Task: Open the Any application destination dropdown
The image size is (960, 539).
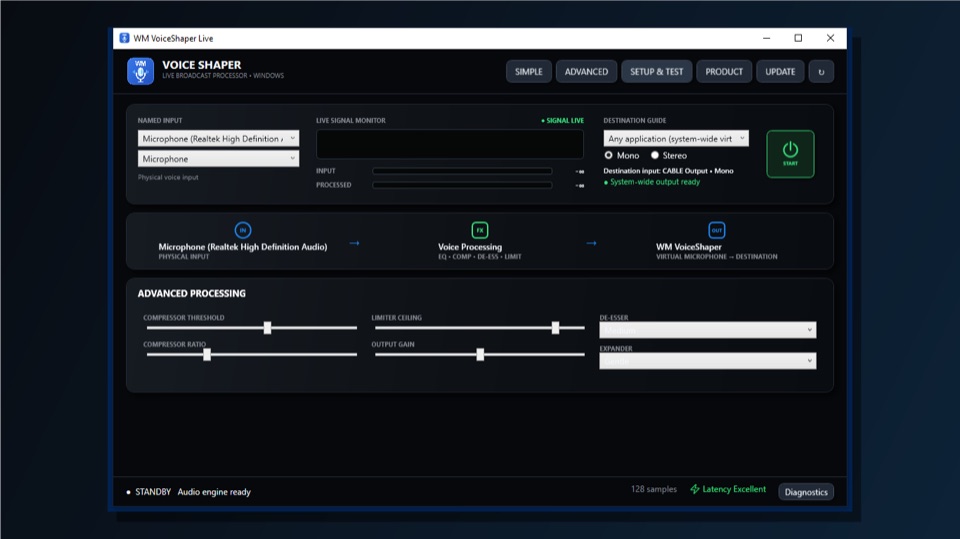Action: pos(675,138)
